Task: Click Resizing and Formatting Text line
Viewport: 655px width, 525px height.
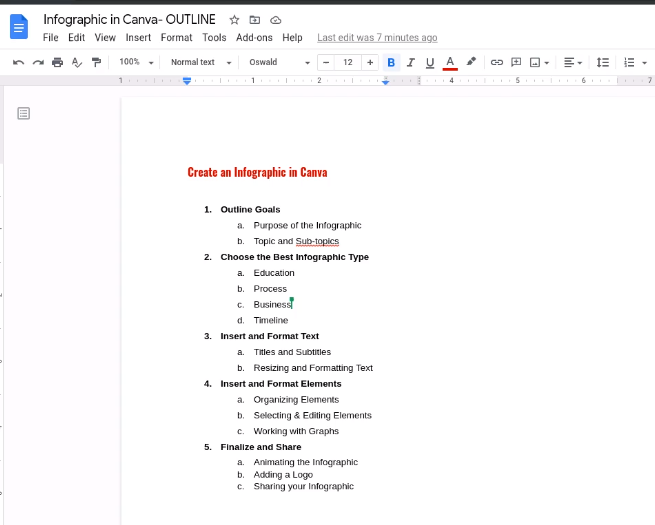Action: point(313,368)
